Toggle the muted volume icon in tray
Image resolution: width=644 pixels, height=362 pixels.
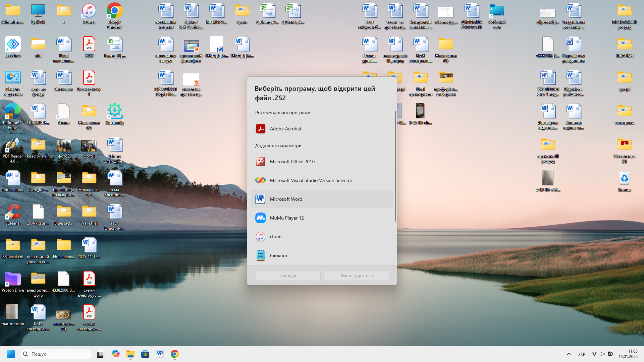[602, 354]
